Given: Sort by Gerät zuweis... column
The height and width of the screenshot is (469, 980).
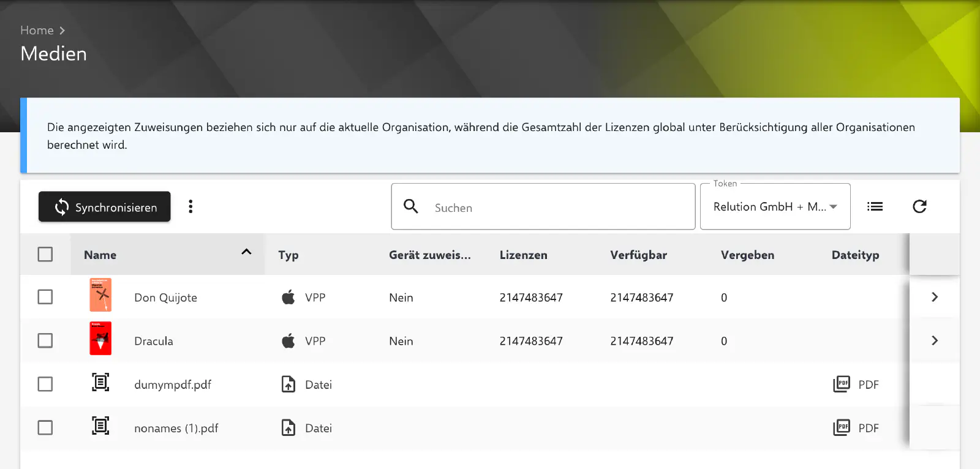Looking at the screenshot, I should click(429, 255).
